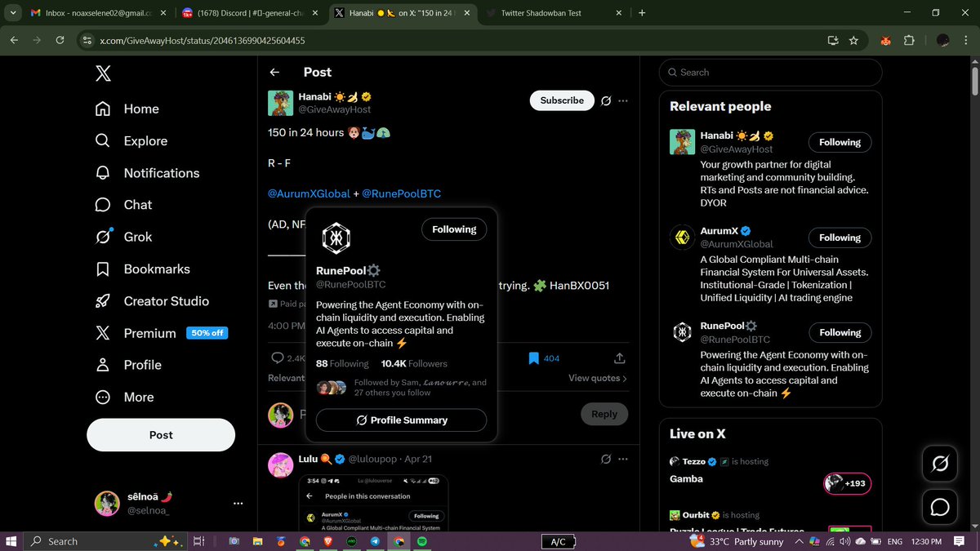Open Lulu's profile name on the reply
Viewport: 980px width, 551px height.
click(308, 459)
